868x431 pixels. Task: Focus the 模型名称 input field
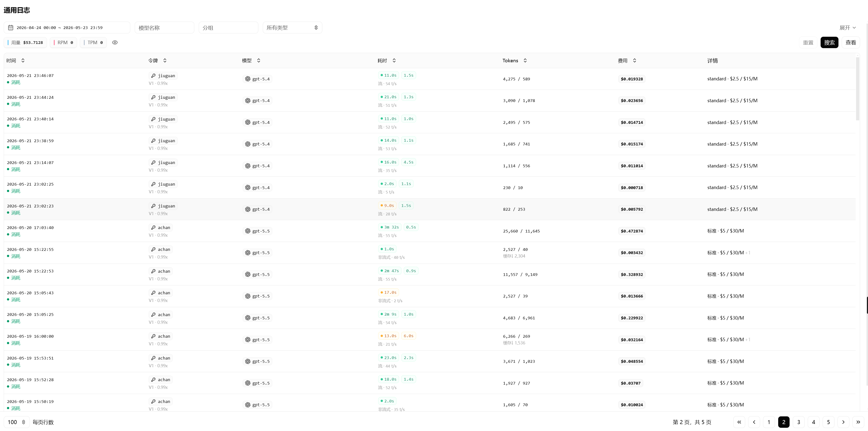165,28
